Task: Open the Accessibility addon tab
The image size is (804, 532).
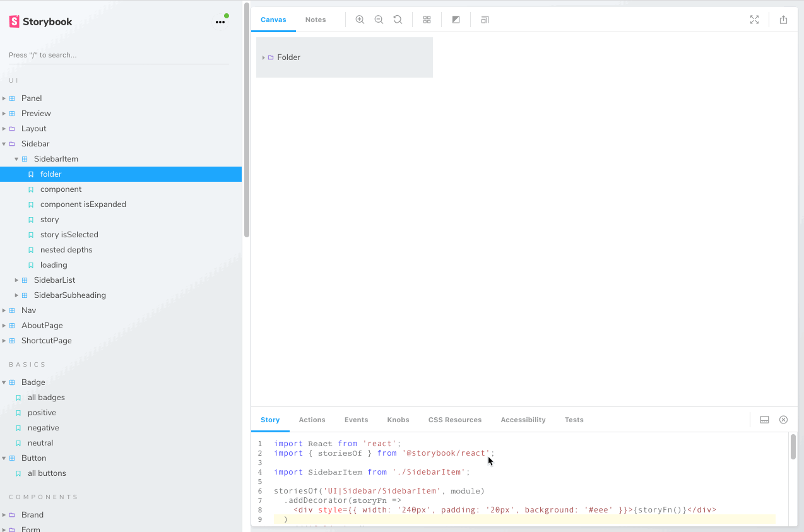Action: tap(523, 419)
